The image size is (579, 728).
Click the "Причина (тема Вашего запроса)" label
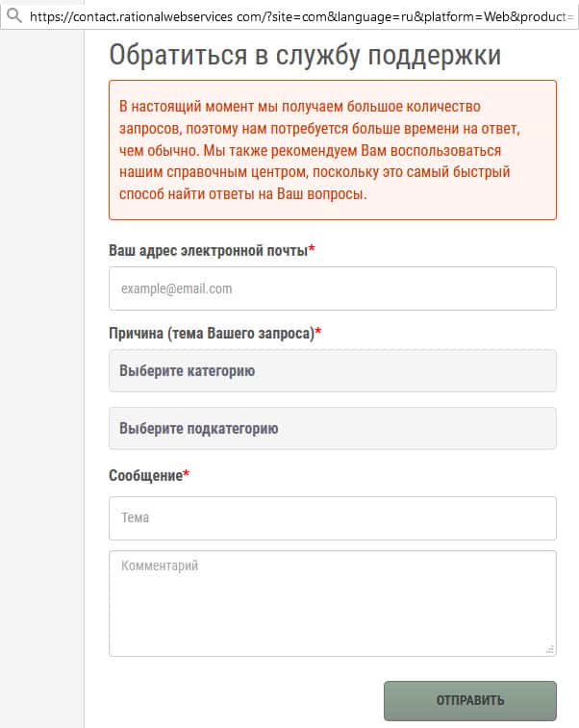[212, 333]
